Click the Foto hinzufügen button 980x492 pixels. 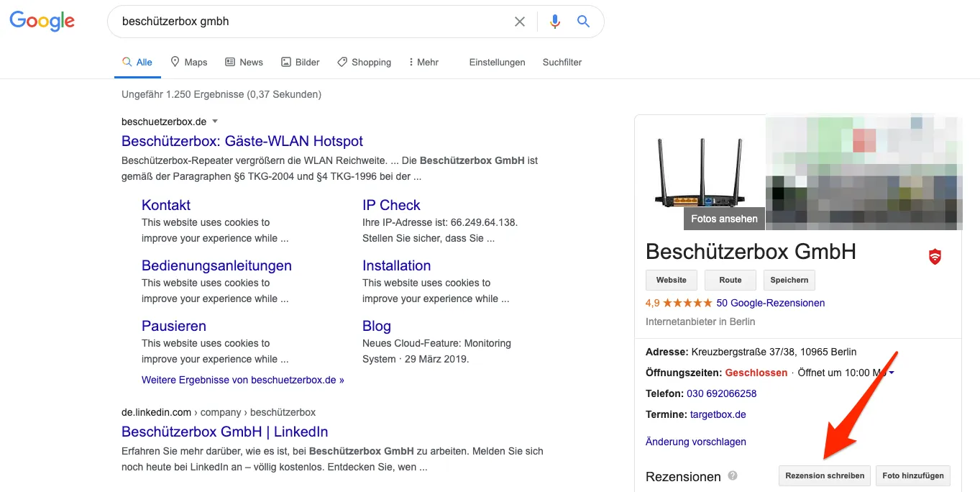click(912, 475)
